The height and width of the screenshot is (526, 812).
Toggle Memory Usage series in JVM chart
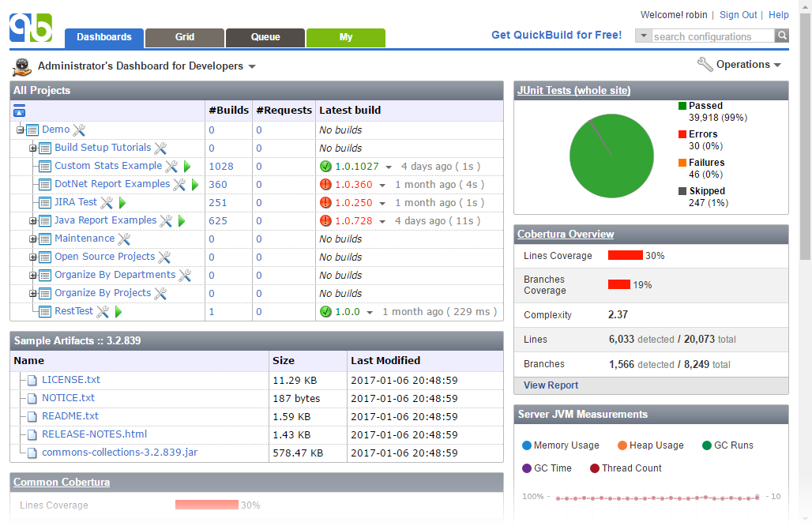click(561, 445)
